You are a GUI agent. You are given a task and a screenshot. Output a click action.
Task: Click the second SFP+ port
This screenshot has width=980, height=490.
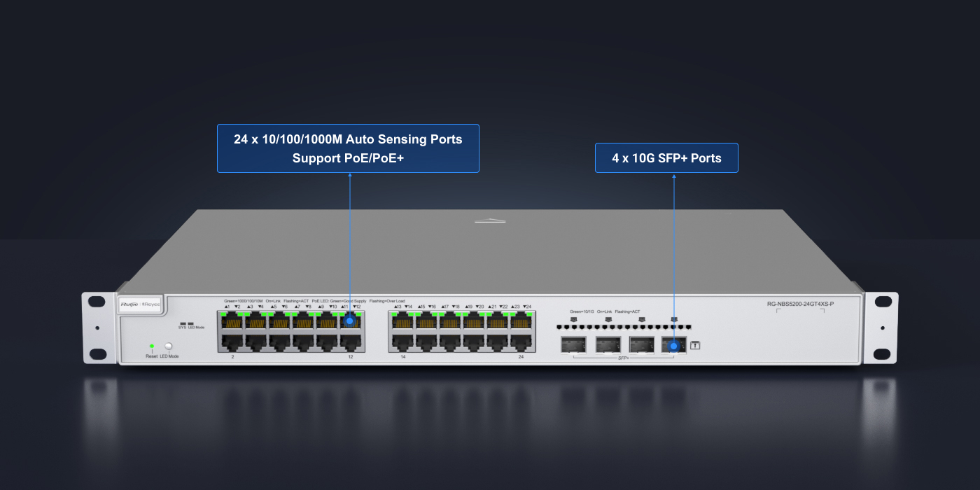(x=607, y=345)
